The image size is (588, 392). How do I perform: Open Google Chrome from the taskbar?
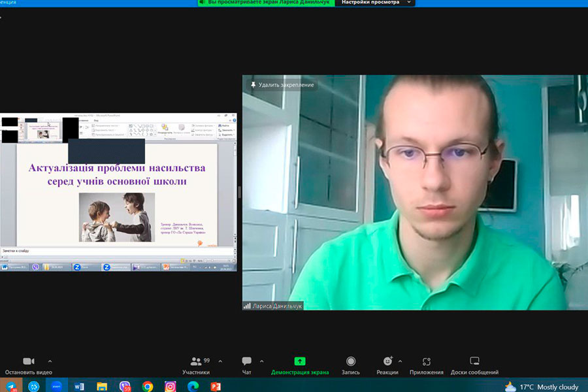(148, 386)
